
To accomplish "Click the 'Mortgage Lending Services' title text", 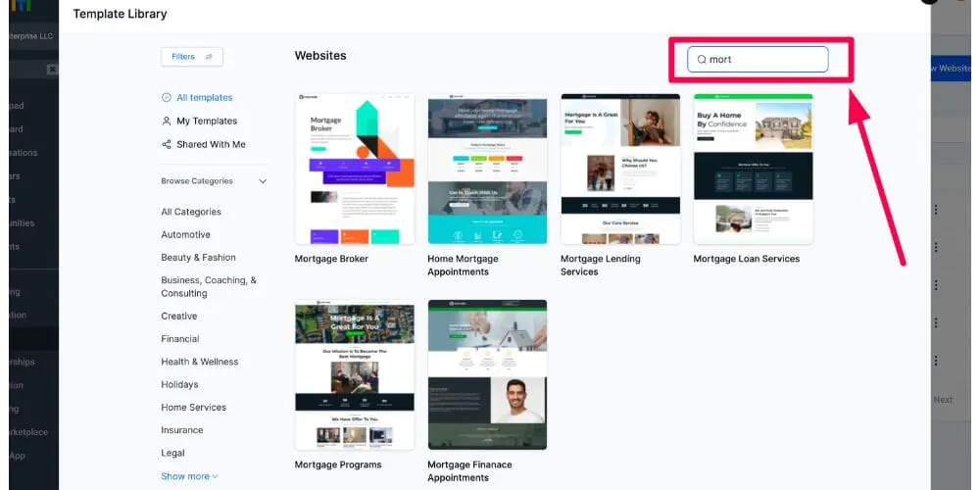I will click(x=601, y=265).
